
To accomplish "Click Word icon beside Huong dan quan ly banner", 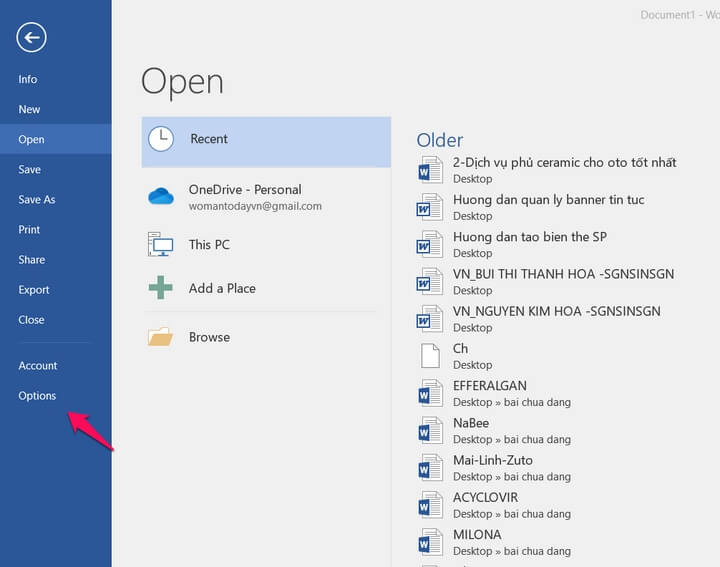I will coord(430,207).
